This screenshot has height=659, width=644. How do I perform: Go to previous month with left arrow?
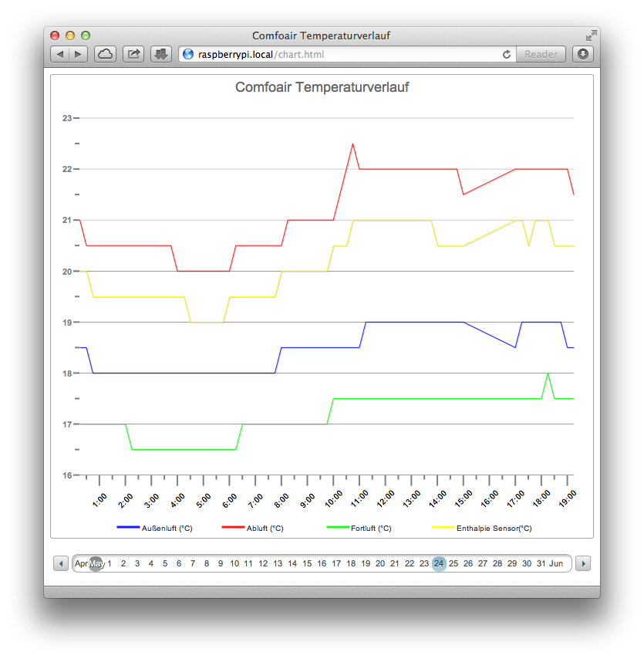[61, 563]
